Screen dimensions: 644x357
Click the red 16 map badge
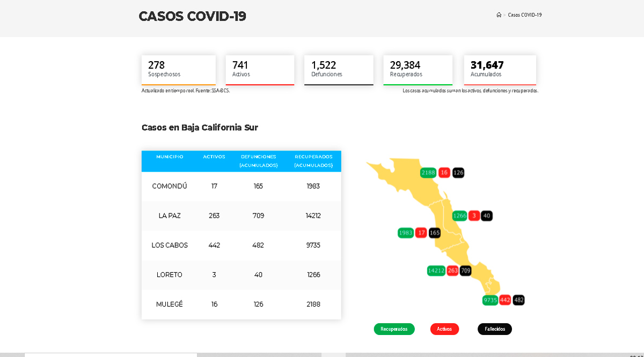click(444, 173)
